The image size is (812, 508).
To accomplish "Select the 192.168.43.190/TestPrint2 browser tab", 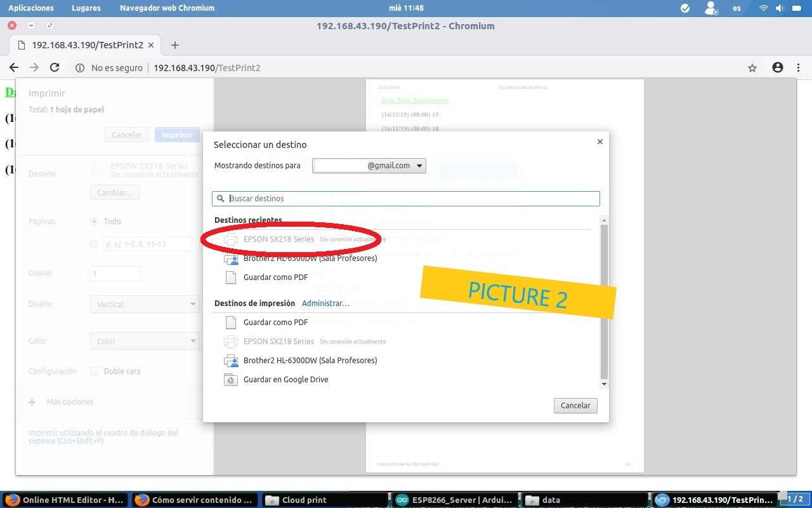I will click(x=85, y=45).
